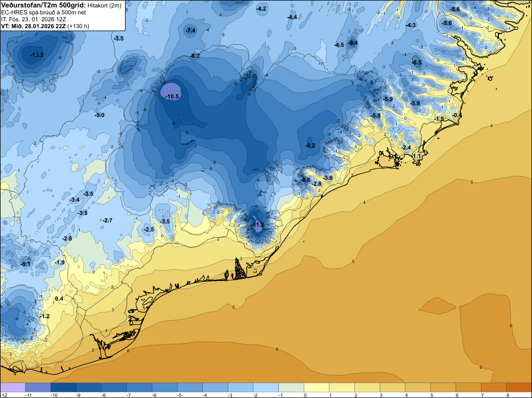The width and height of the screenshot is (532, 398).
Task: Select the -6.6 temperature value
Action: tap(305, 180)
